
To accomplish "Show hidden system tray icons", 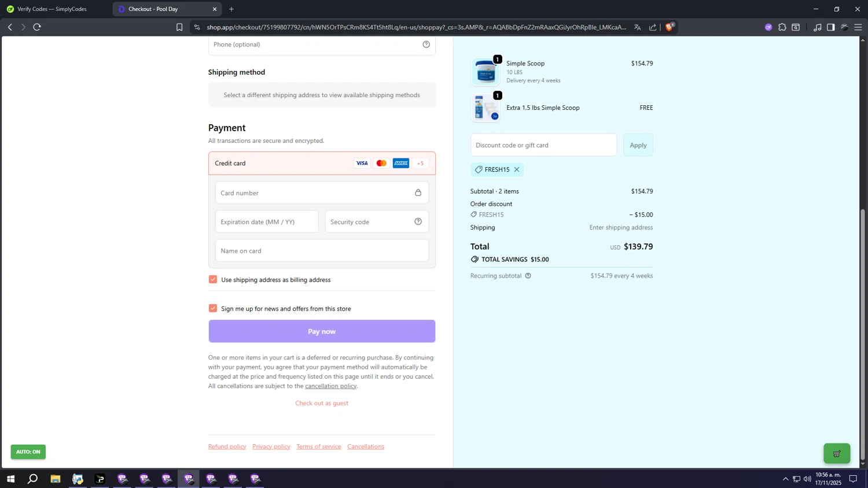I will 785,479.
